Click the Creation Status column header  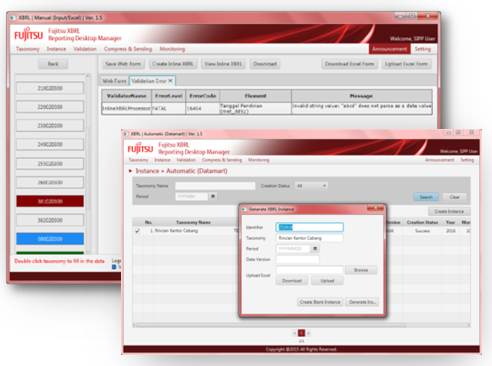pos(422,222)
